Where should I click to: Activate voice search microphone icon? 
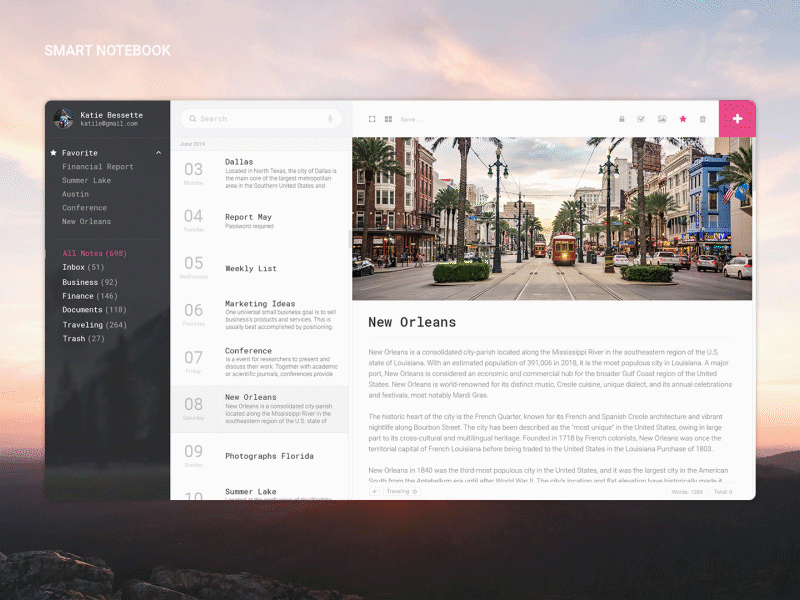point(330,119)
